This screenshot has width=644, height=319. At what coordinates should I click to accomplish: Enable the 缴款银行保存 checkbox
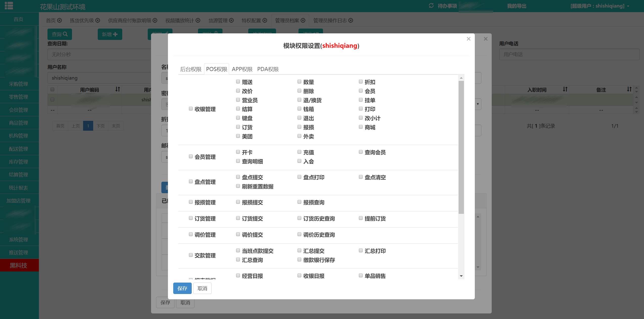(299, 260)
